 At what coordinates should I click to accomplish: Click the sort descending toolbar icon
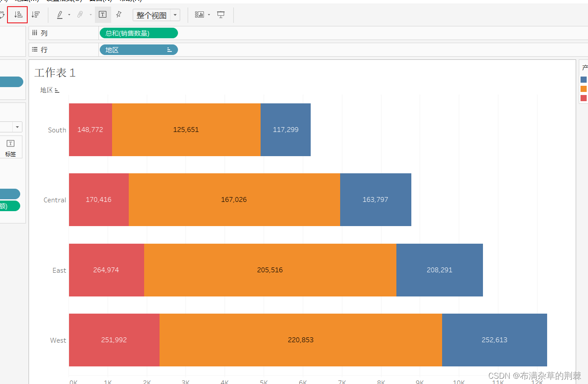tap(36, 15)
